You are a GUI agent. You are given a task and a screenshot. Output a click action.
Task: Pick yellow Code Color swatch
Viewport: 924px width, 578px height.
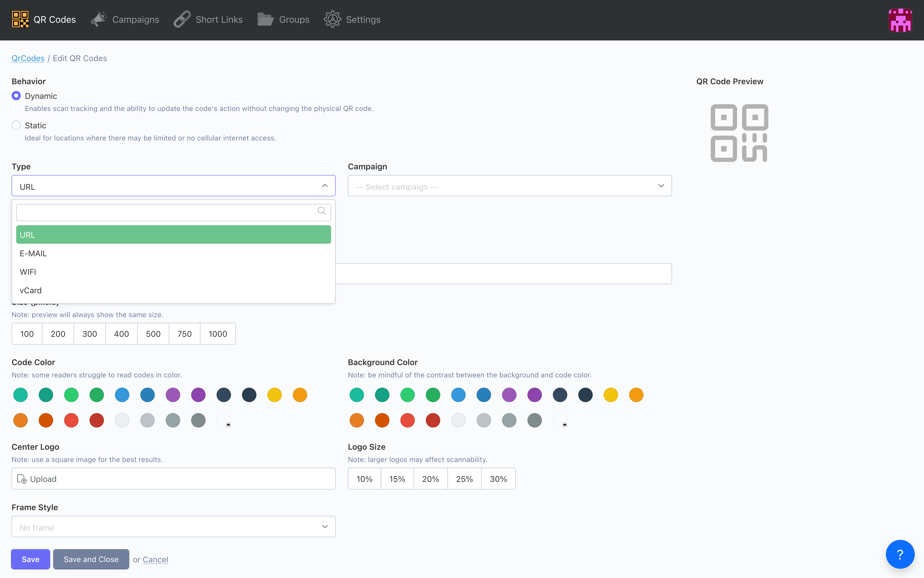pos(275,395)
